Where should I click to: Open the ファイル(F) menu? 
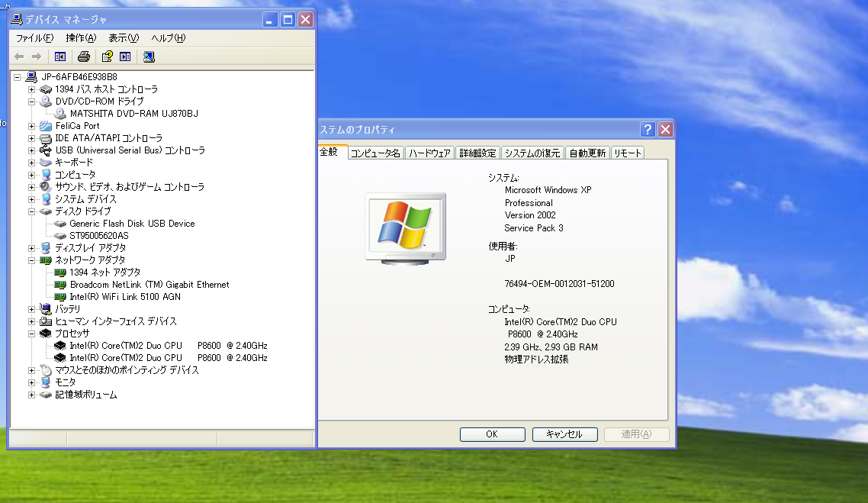point(34,38)
